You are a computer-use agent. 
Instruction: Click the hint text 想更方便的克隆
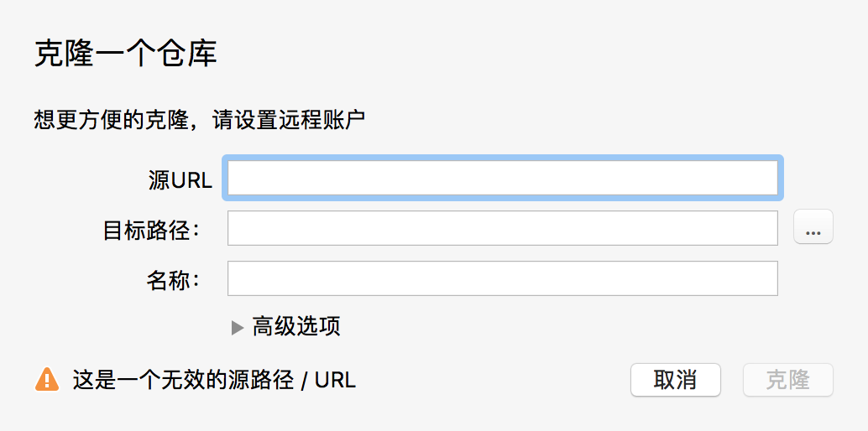[x=110, y=121]
